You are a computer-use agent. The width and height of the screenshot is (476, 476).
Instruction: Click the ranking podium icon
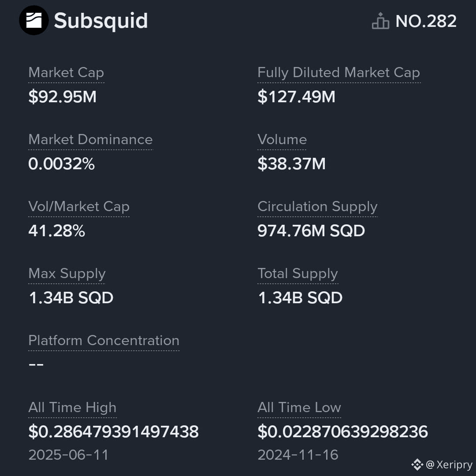[x=380, y=21]
